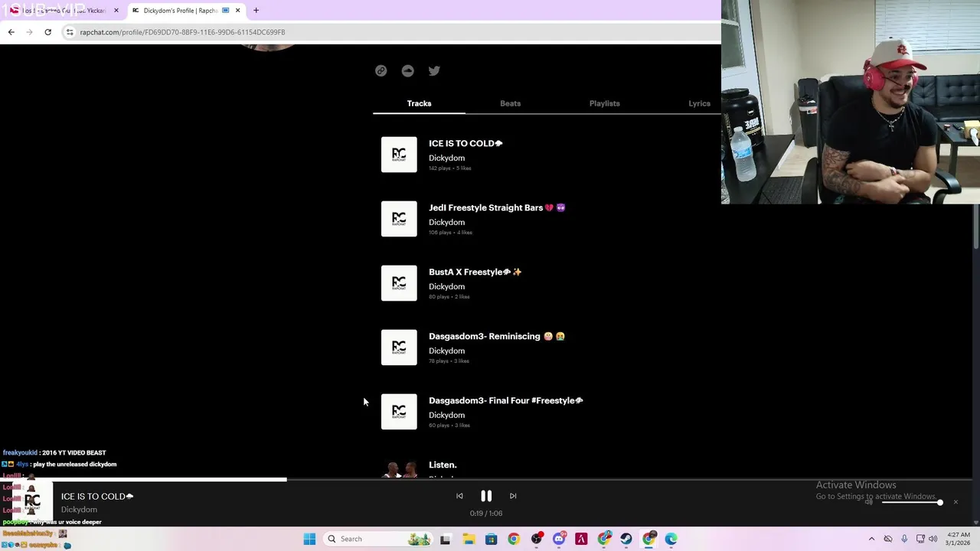Open the Dasgasdom3- Final Four #Freestyle title
980x551 pixels.
click(505, 400)
